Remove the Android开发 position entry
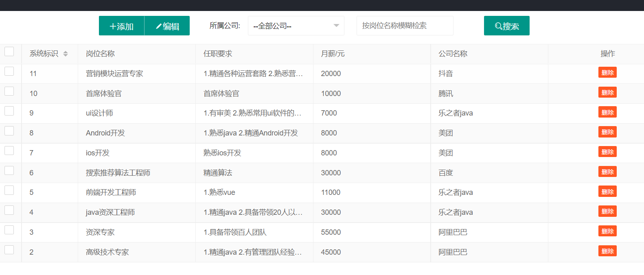This screenshot has height=275, width=644. click(607, 132)
